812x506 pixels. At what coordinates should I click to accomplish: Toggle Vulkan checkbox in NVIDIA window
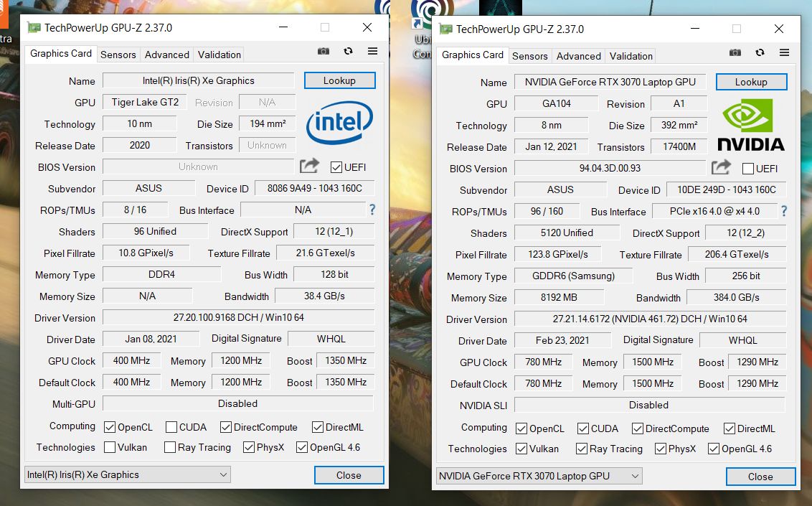pyautogui.click(x=521, y=449)
